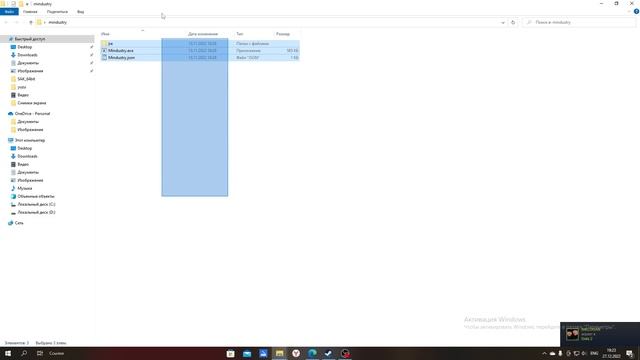Show hidden system tray icons chevron

544,353
